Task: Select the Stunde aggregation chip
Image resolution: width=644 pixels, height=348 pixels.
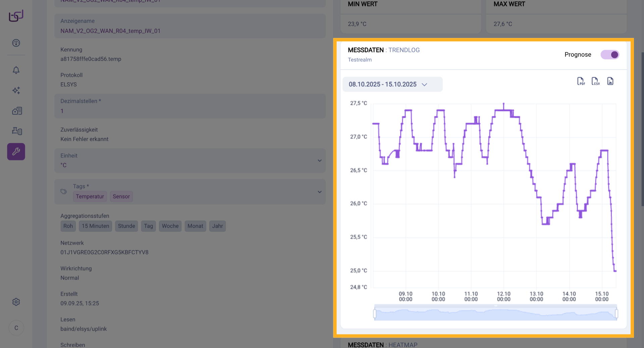Action: tap(126, 226)
